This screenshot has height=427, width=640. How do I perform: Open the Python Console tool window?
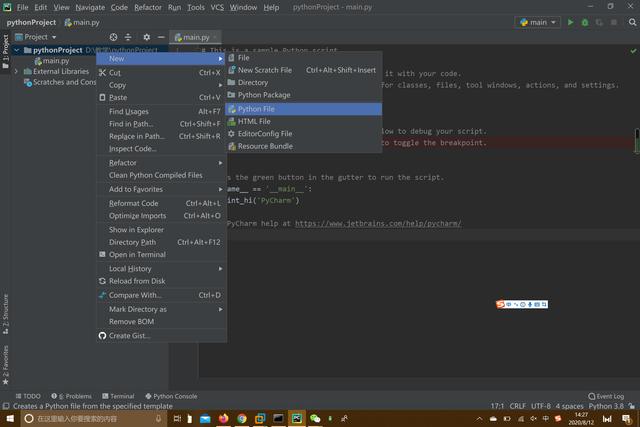click(171, 396)
